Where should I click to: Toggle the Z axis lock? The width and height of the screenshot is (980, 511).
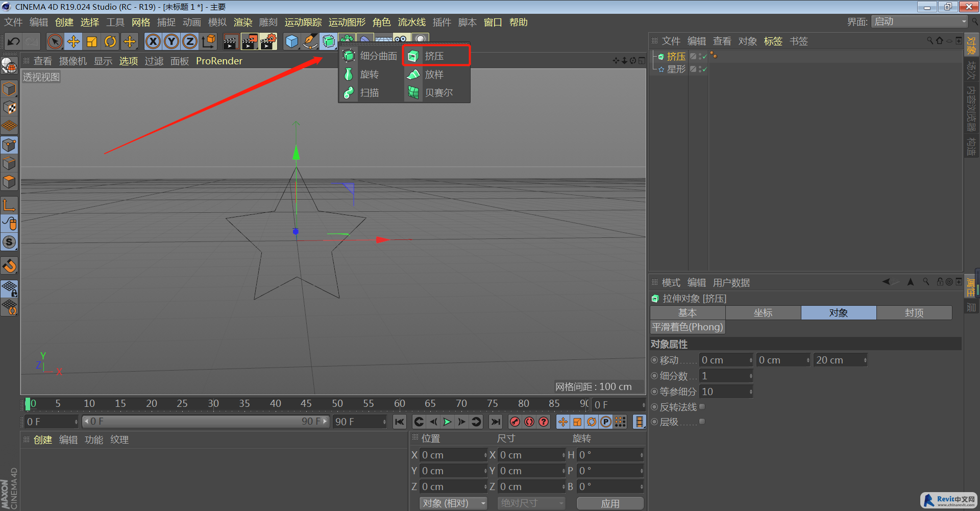point(190,41)
